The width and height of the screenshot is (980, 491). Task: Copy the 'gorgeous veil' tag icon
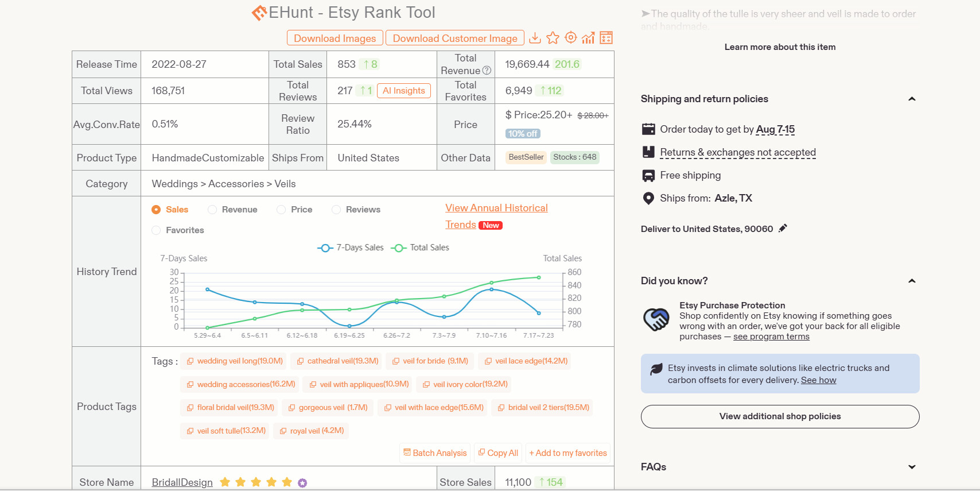(291, 408)
